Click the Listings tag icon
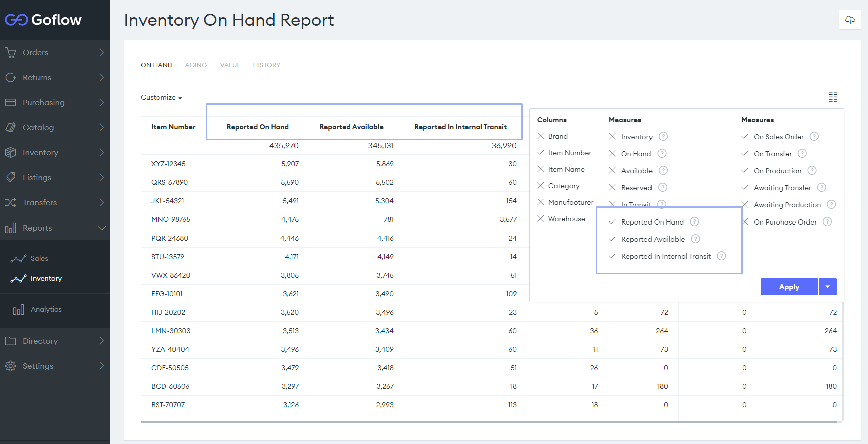This screenshot has width=868, height=444. 11,177
